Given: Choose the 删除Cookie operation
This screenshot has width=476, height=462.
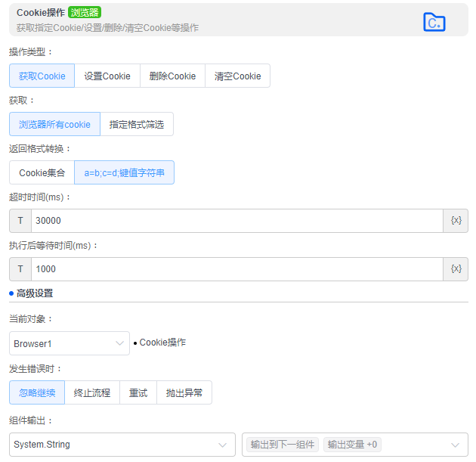Looking at the screenshot, I should point(172,76).
